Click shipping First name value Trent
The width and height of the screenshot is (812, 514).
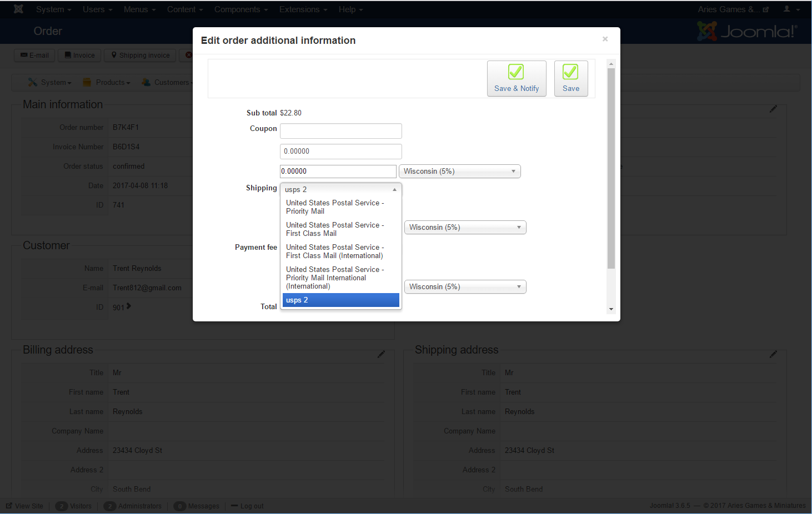coord(513,392)
